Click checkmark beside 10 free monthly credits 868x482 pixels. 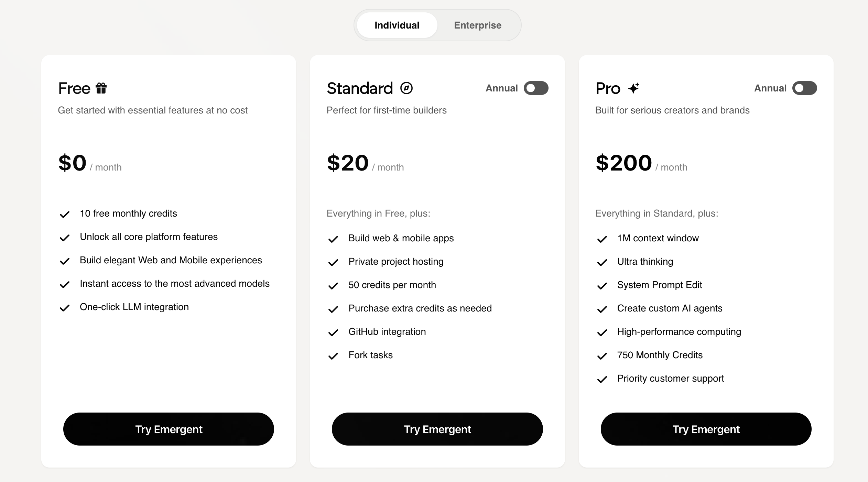click(65, 215)
